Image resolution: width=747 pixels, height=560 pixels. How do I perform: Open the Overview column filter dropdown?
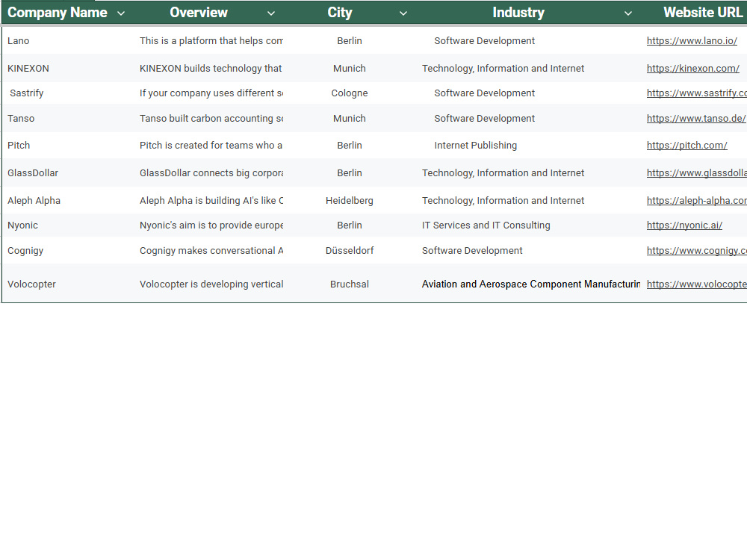271,13
